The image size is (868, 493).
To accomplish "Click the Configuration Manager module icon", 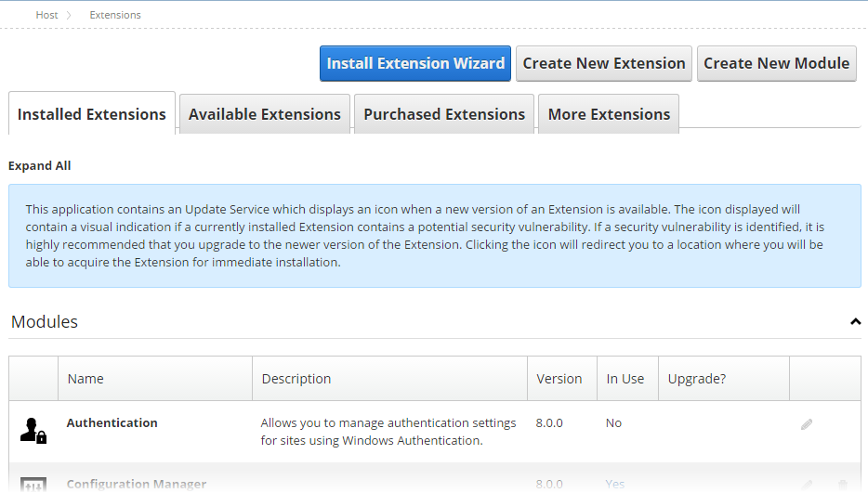I will [33, 485].
